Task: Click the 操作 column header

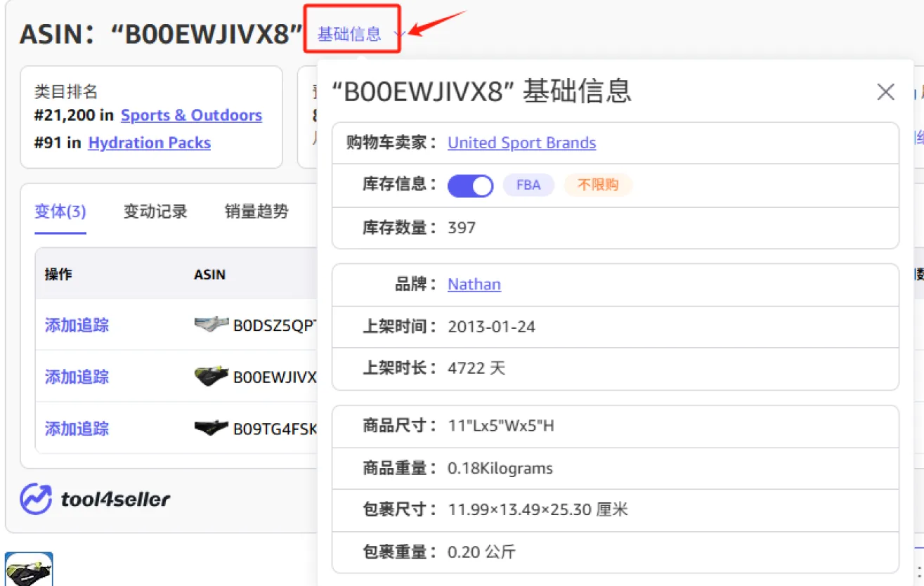Action: tap(58, 274)
